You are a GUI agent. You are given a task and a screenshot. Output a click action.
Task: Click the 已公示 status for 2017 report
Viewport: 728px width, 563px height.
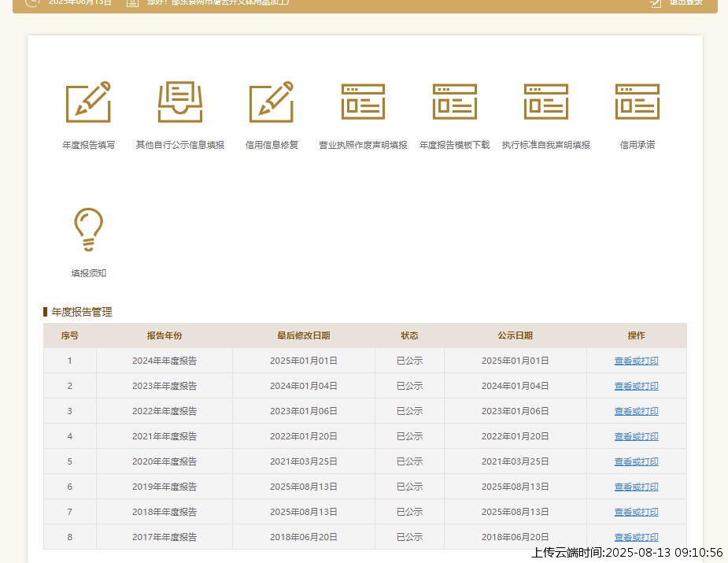(x=409, y=537)
